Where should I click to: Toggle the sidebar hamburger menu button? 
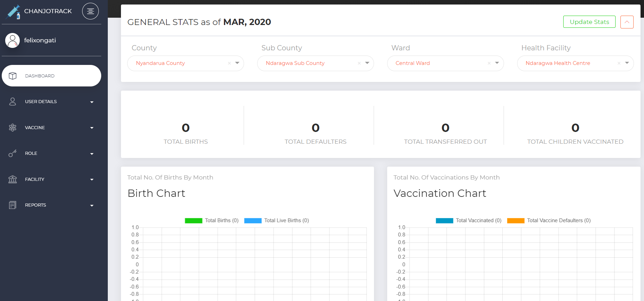point(90,11)
